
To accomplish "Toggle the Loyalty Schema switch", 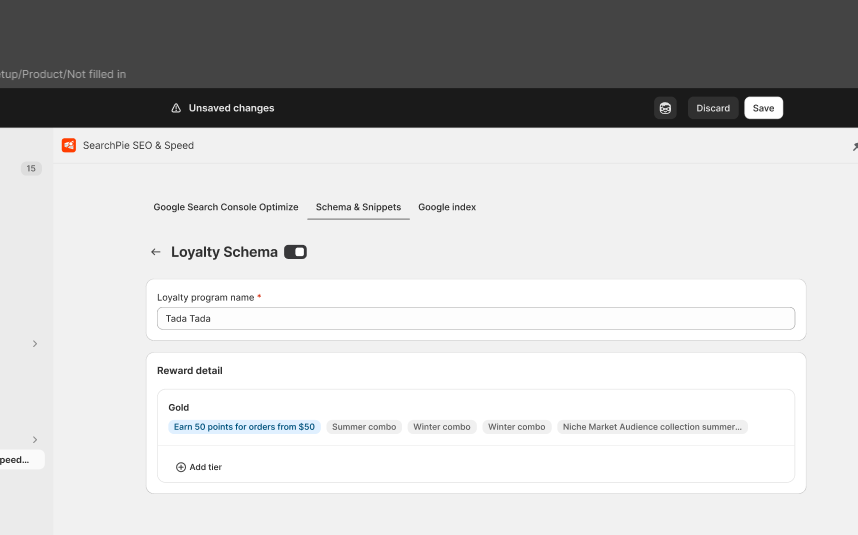I will coord(295,252).
